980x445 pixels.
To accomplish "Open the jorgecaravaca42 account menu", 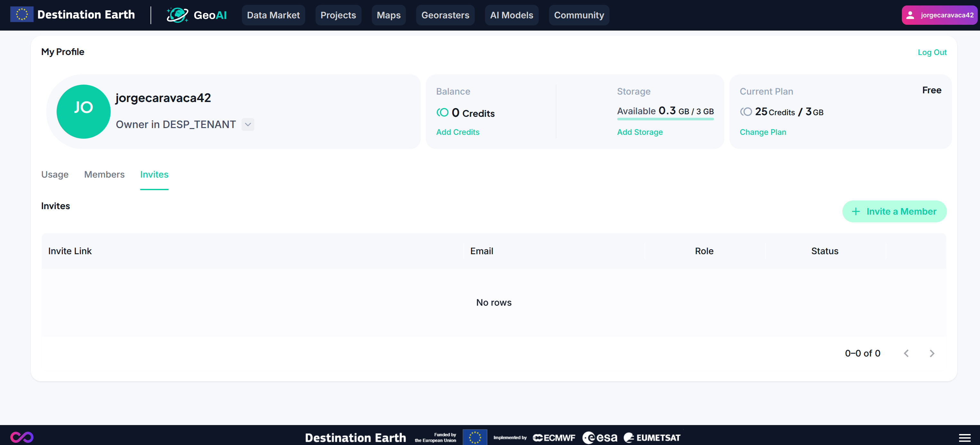I will 939,15.
